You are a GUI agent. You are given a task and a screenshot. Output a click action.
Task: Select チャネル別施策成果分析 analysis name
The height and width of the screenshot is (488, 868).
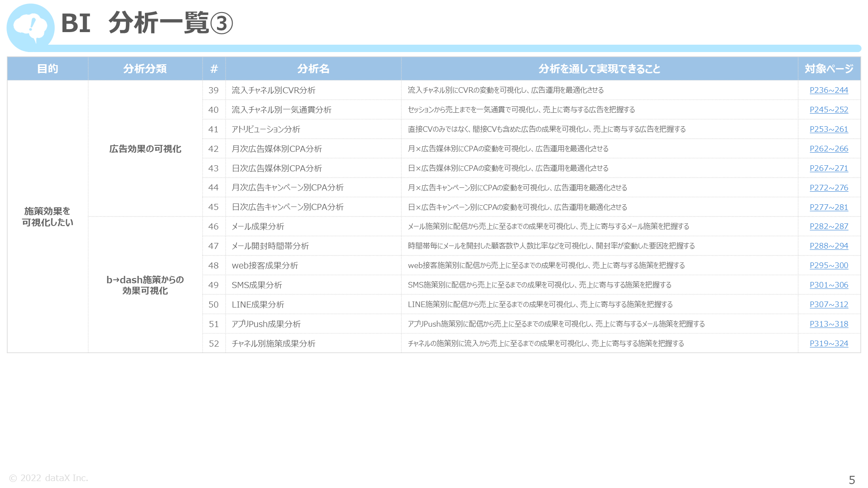click(x=273, y=344)
